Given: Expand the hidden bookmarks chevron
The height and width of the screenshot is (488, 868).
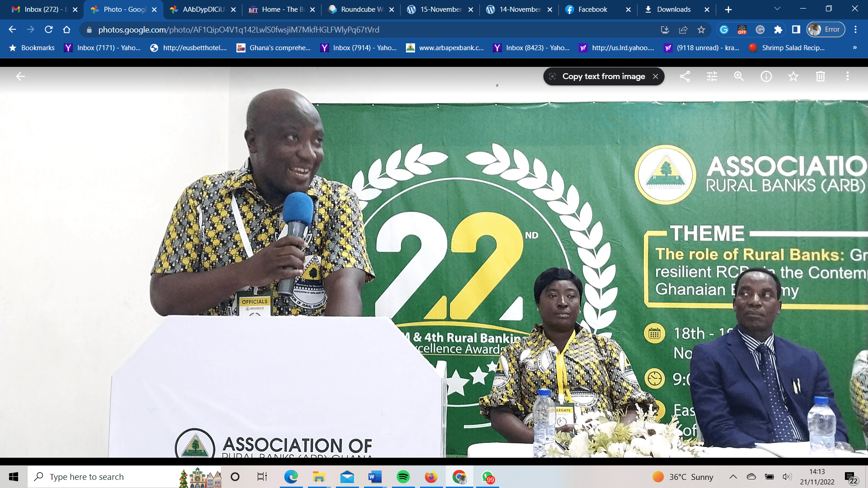Looking at the screenshot, I should 855,48.
